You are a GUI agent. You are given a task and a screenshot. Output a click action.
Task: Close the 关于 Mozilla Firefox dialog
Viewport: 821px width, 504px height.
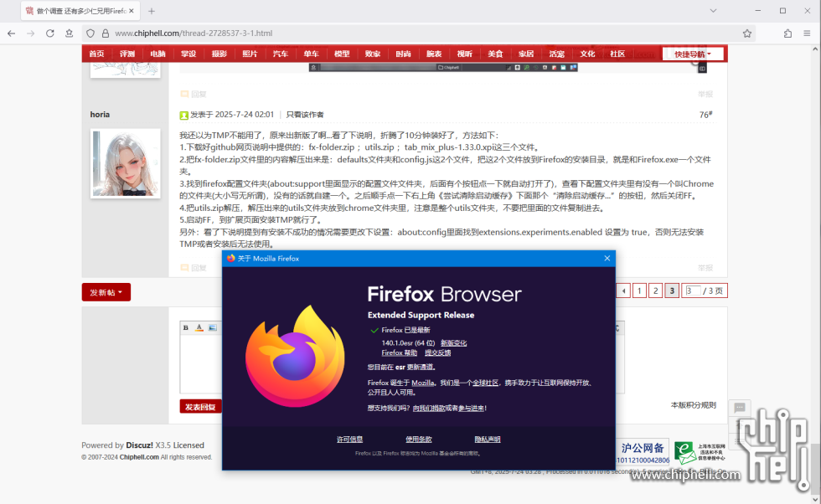click(607, 259)
